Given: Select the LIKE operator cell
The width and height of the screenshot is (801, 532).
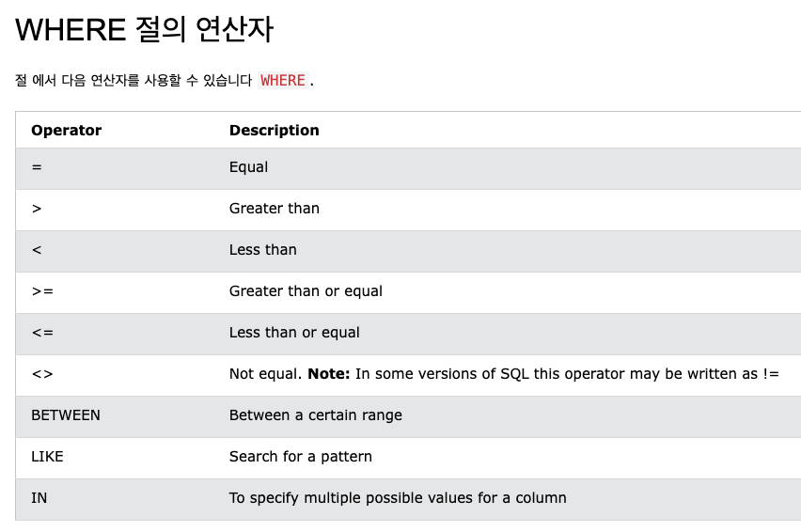Looking at the screenshot, I should coord(48,457).
